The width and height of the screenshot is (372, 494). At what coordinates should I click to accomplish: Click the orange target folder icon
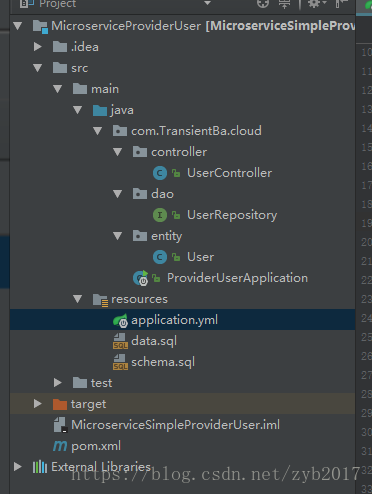(60, 404)
